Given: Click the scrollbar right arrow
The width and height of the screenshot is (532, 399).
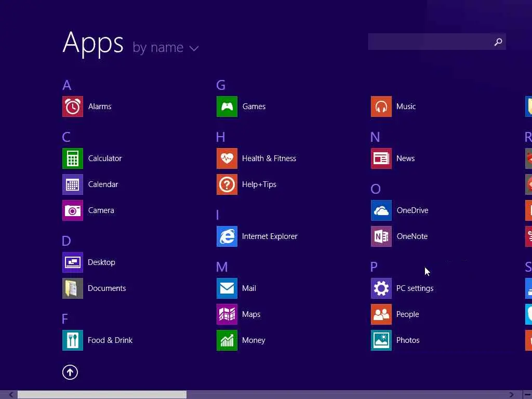Looking at the screenshot, I should click(512, 395).
